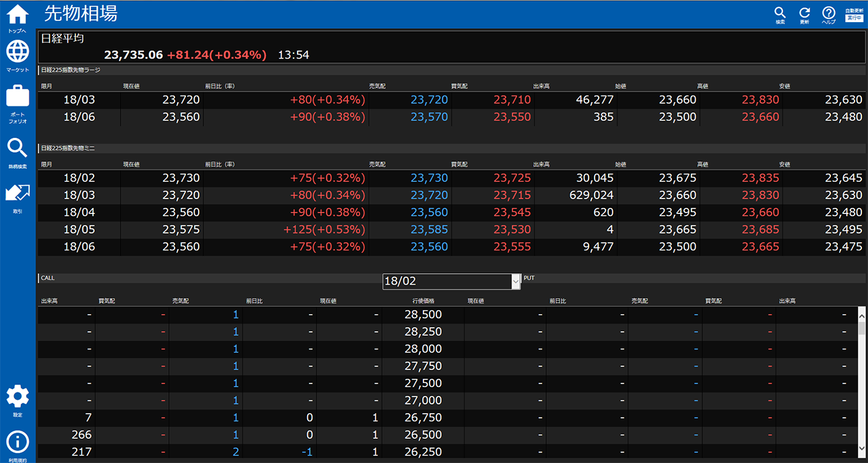Click the low price 23,475 cell
Screen dimensions: 868x463
point(843,246)
